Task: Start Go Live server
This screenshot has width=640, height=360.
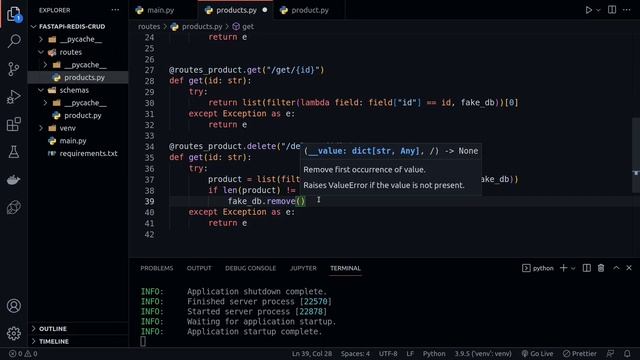Action: [x=537, y=353]
